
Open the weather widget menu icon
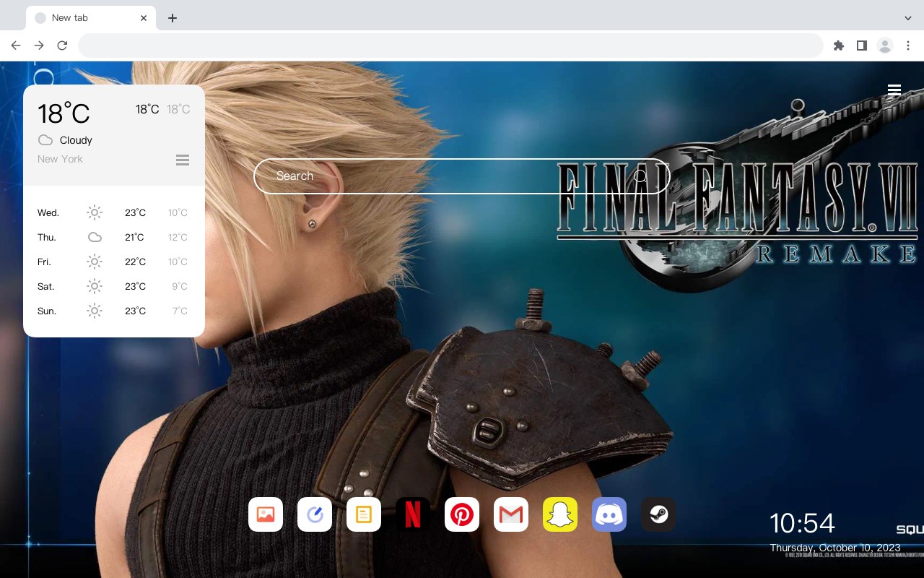[x=183, y=160]
